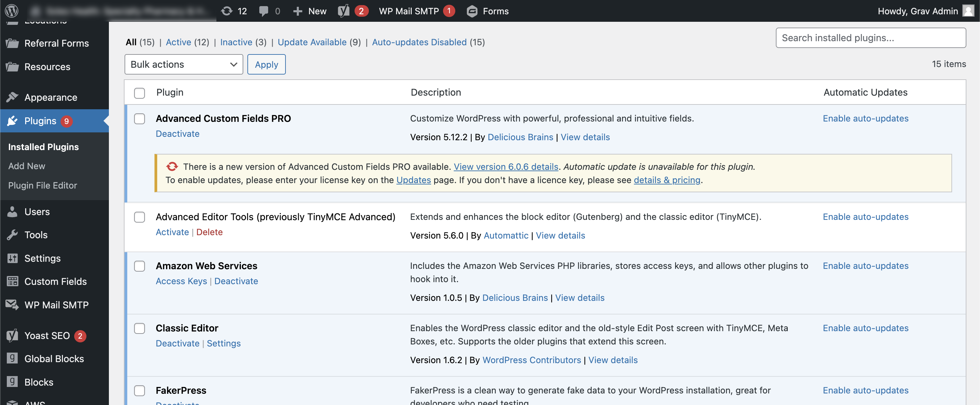Open Installed Plugins submenu item
980x405 pixels.
click(43, 147)
